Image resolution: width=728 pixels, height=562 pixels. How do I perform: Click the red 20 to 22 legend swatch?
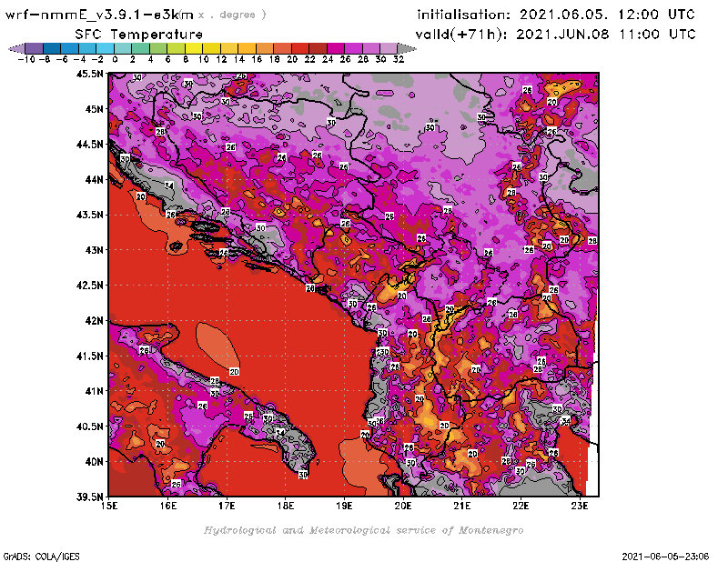(x=300, y=48)
